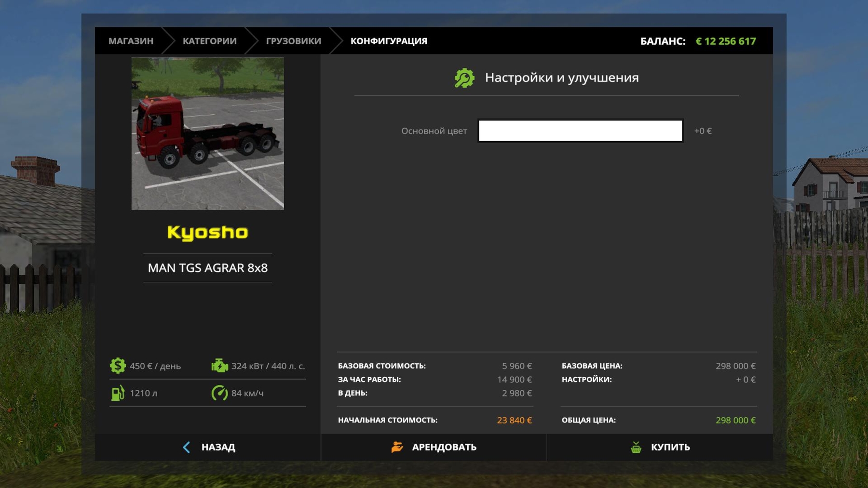
Task: Click the Kyosho brand logo
Action: click(x=207, y=233)
